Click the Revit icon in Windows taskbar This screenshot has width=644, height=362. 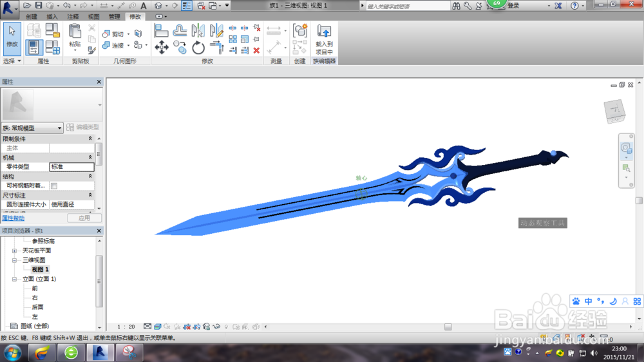pos(100,352)
